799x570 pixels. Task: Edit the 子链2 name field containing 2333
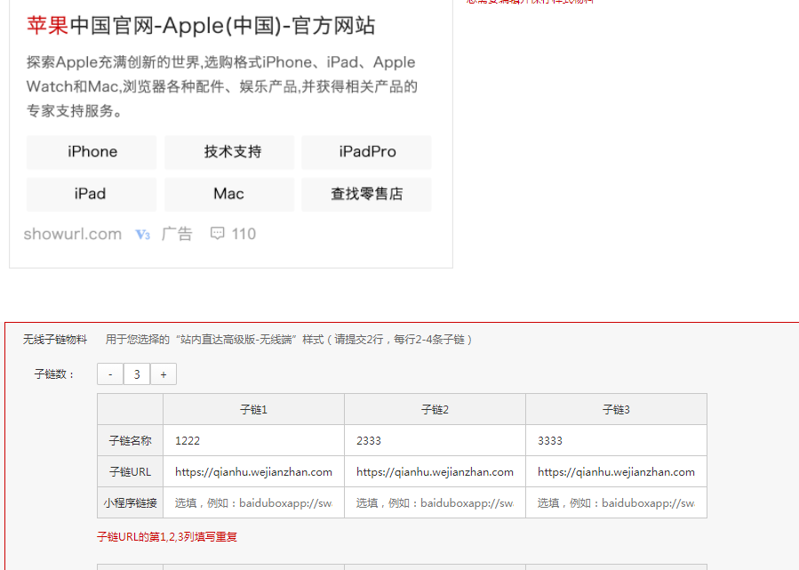(x=435, y=441)
